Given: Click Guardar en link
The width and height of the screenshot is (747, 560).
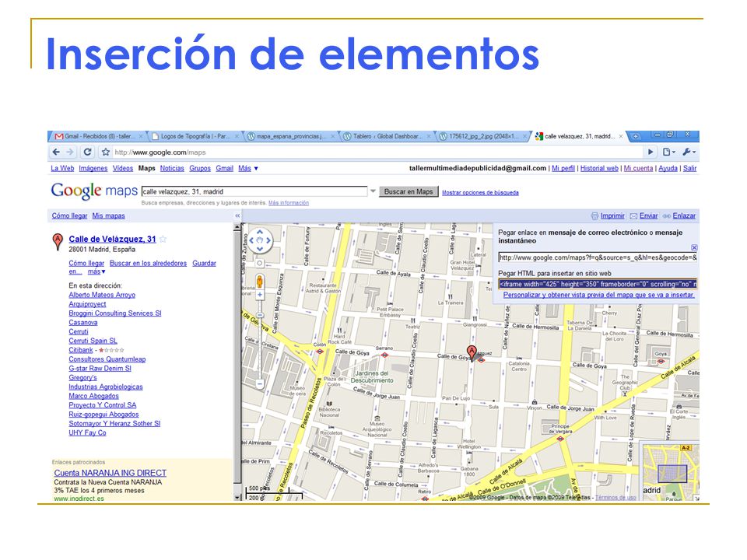Looking at the screenshot, I should click(204, 264).
